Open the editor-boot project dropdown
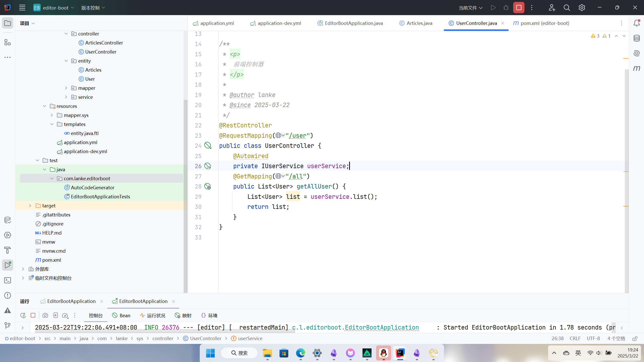The height and width of the screenshot is (362, 644). [x=54, y=8]
